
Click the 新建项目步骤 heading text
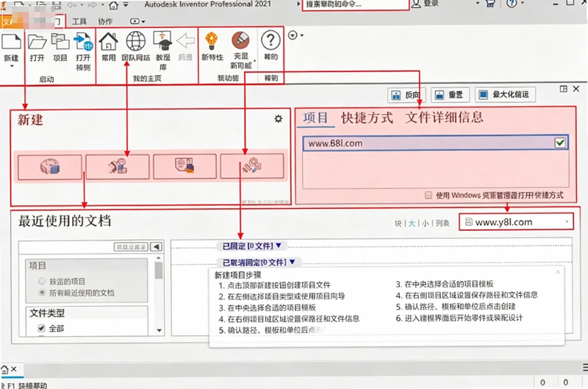click(237, 275)
